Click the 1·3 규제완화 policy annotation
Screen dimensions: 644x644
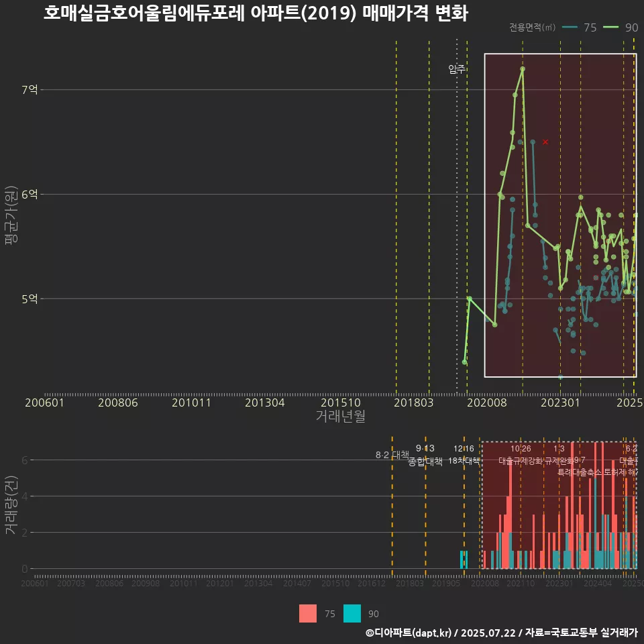(x=559, y=455)
